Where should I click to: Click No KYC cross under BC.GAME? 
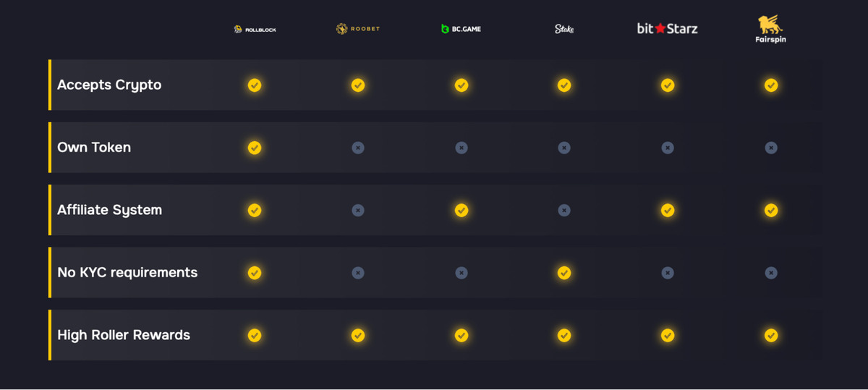click(461, 273)
